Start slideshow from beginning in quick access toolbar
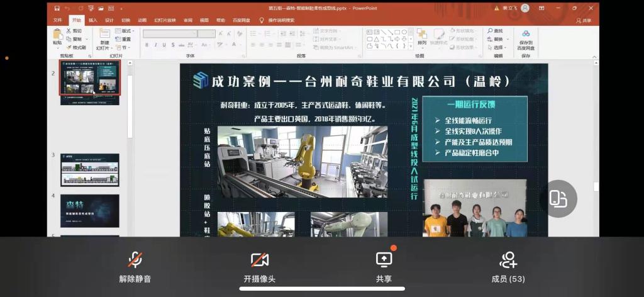Image resolution: width=644 pixels, height=297 pixels. pos(91,8)
